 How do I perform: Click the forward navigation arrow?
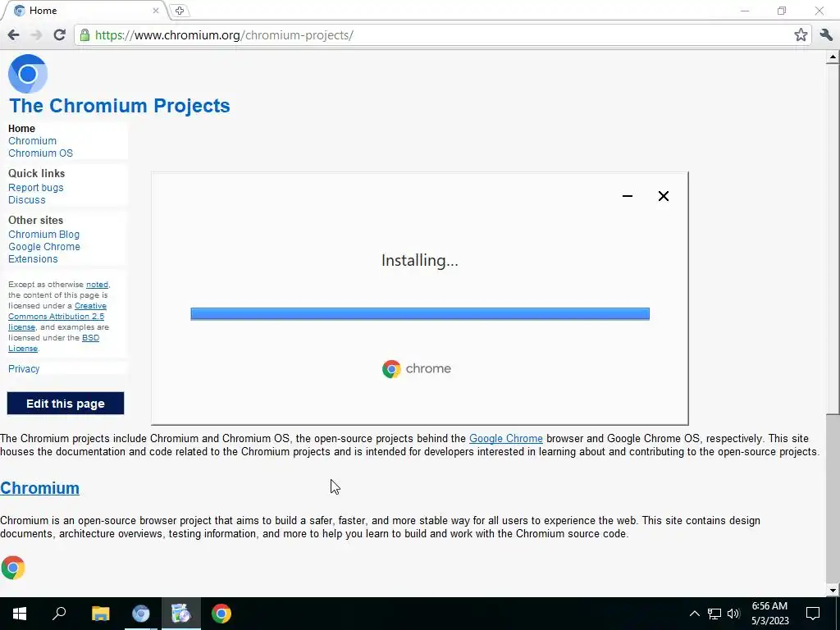pos(36,35)
